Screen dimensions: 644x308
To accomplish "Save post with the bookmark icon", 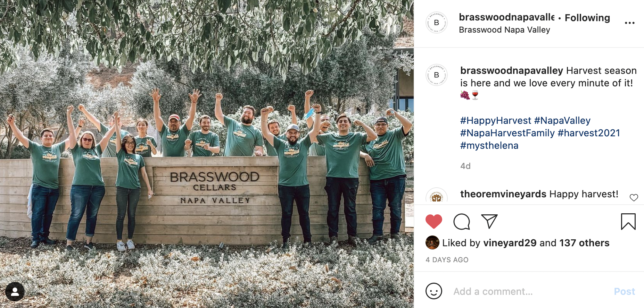I will (628, 222).
